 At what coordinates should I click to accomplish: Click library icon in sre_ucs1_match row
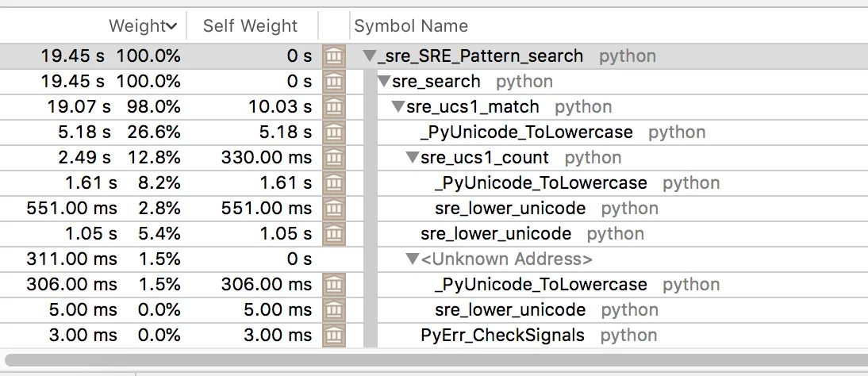pyautogui.click(x=334, y=107)
